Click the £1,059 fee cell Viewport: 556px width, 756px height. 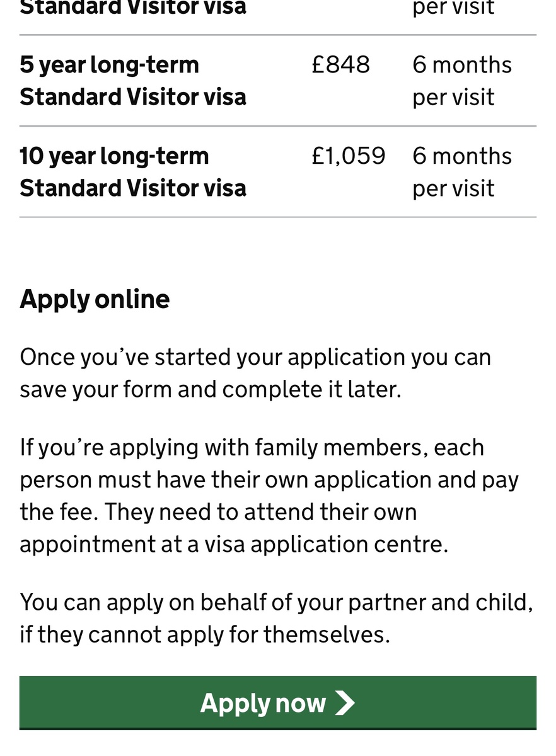tap(349, 156)
